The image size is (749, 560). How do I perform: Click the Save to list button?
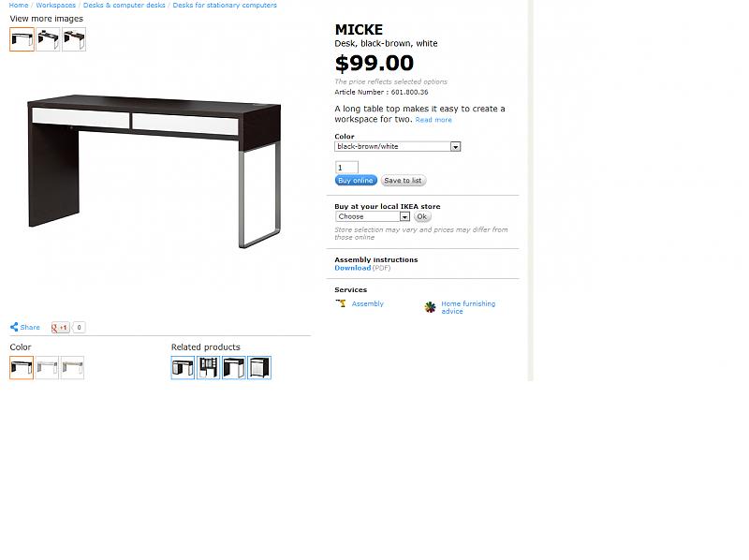404,181
